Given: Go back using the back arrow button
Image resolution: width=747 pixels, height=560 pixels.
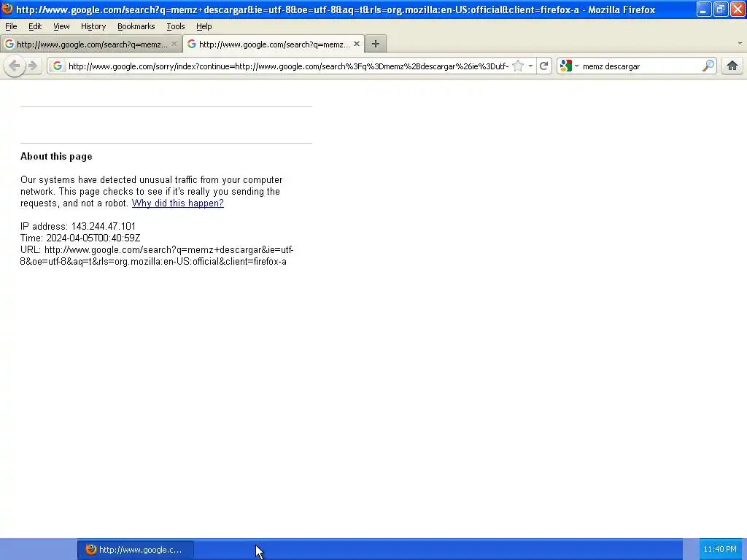Looking at the screenshot, I should pyautogui.click(x=15, y=66).
